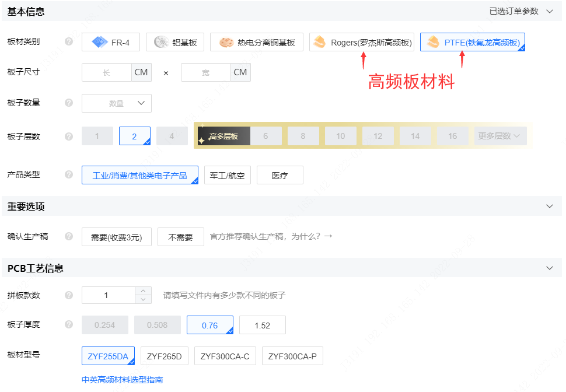
Task: Expand 已选订单参数 panel
Action: [x=521, y=11]
